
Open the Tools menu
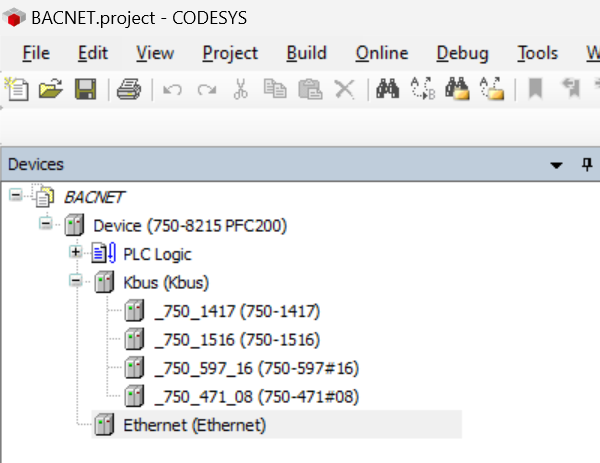pos(537,53)
